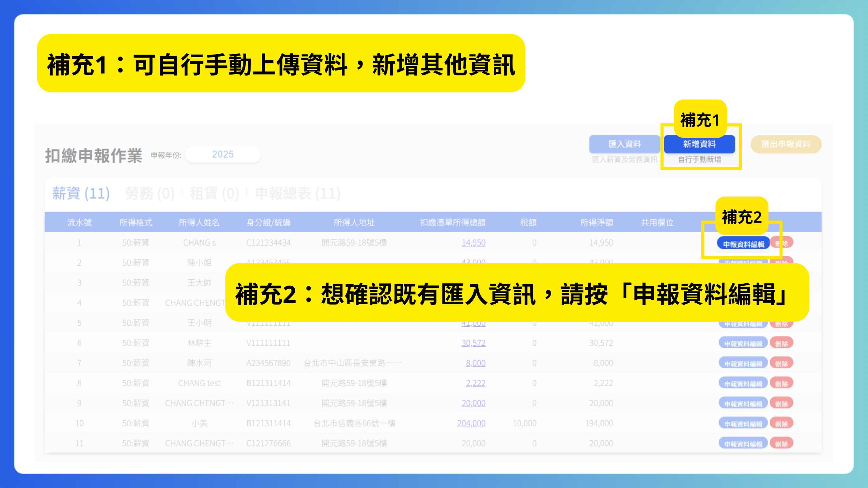The image size is (868, 488).
Task: Click the 扣繳憑單所得總額 column header
Action: point(453,222)
